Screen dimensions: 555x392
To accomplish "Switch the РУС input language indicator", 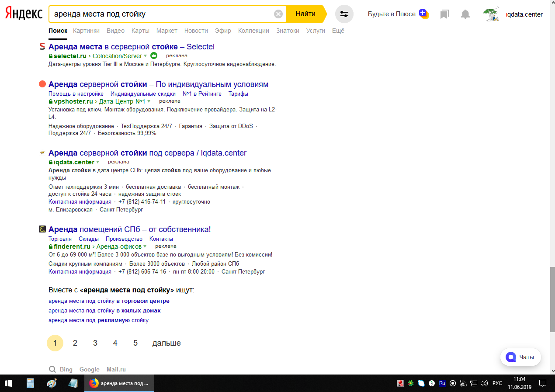I will [x=497, y=383].
